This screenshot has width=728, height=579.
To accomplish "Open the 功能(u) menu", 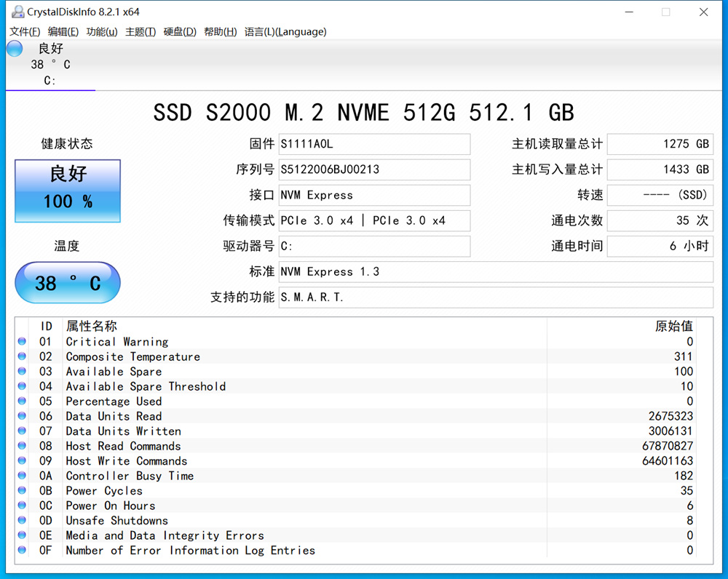I will (x=102, y=31).
